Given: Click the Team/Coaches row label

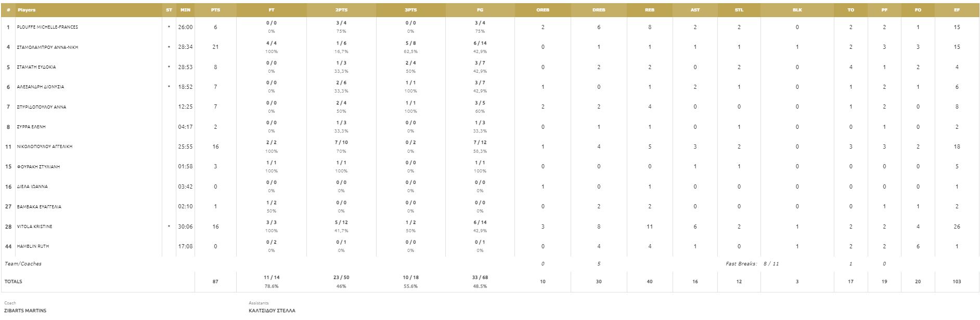Looking at the screenshot, I should [x=23, y=264].
